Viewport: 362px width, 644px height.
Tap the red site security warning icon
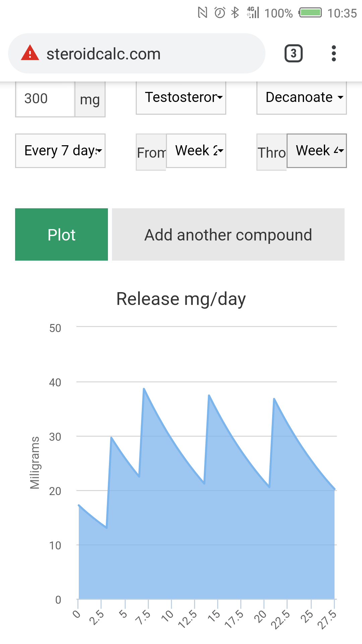pyautogui.click(x=30, y=53)
